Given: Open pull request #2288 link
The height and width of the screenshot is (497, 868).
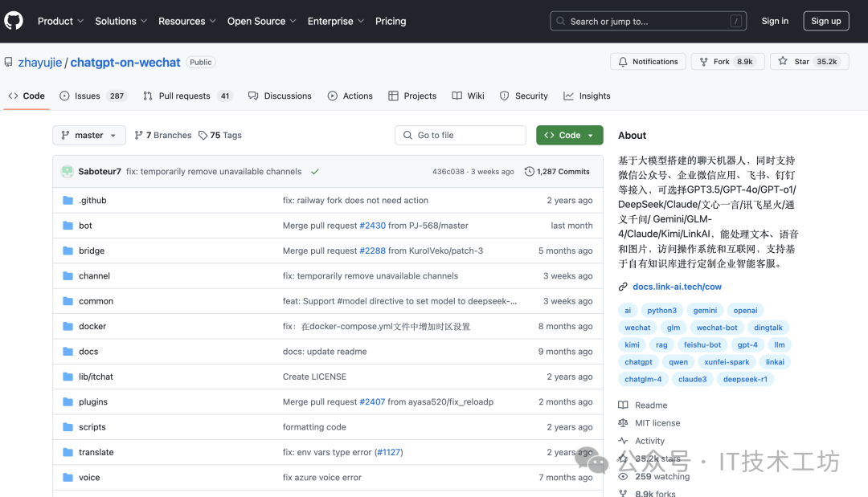Looking at the screenshot, I should pyautogui.click(x=373, y=251).
